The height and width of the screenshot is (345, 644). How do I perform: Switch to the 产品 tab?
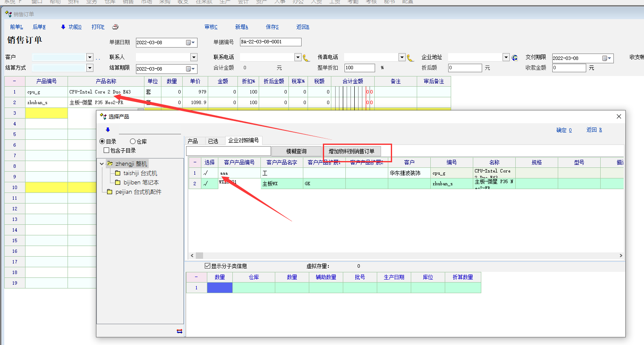tap(192, 141)
